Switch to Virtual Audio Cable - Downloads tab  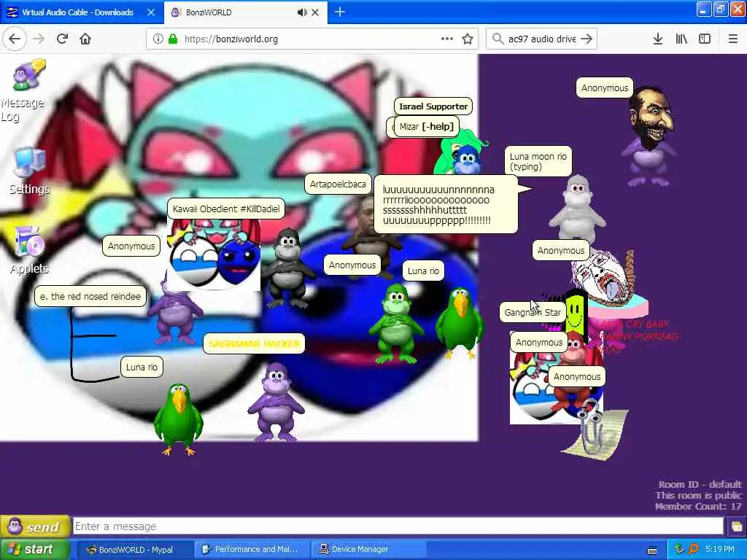(x=82, y=12)
